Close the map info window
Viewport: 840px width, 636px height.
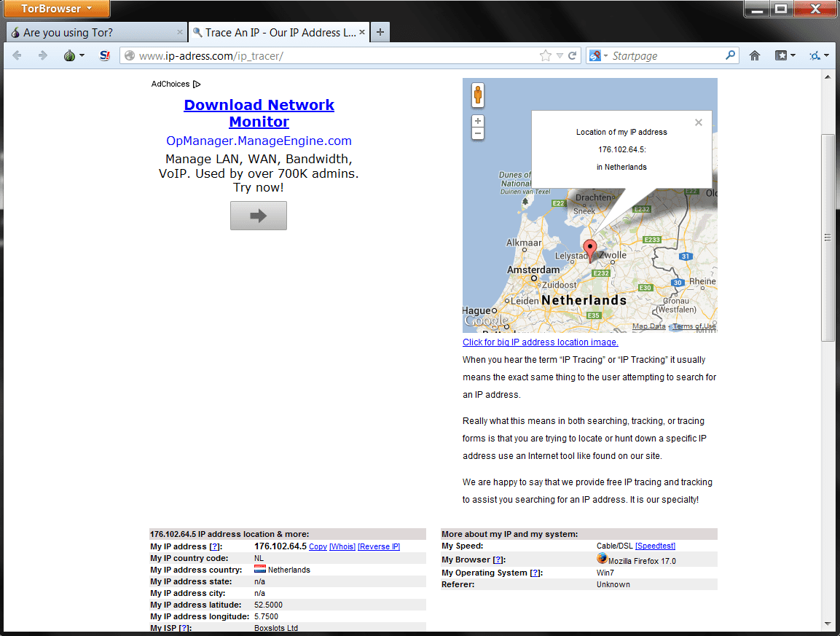699,122
